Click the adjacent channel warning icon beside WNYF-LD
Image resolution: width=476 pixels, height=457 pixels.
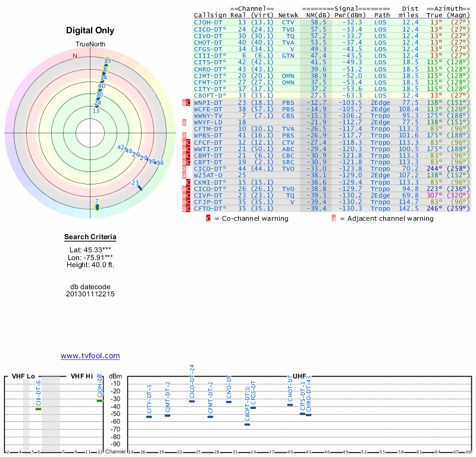coord(184,122)
